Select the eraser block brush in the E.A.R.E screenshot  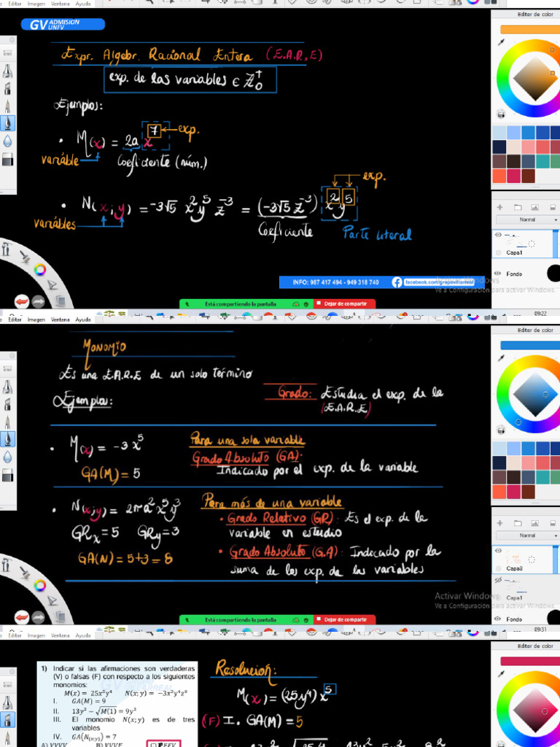click(7, 159)
